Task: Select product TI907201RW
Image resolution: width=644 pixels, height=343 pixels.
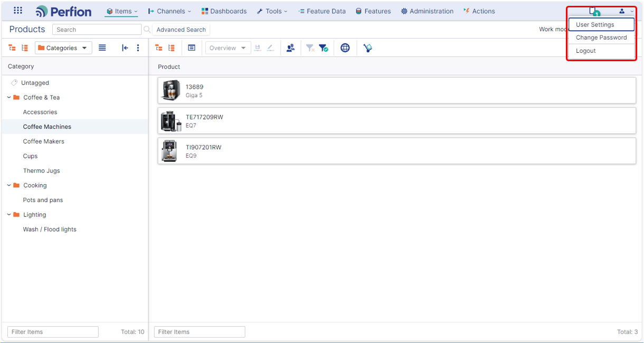Action: tap(203, 147)
